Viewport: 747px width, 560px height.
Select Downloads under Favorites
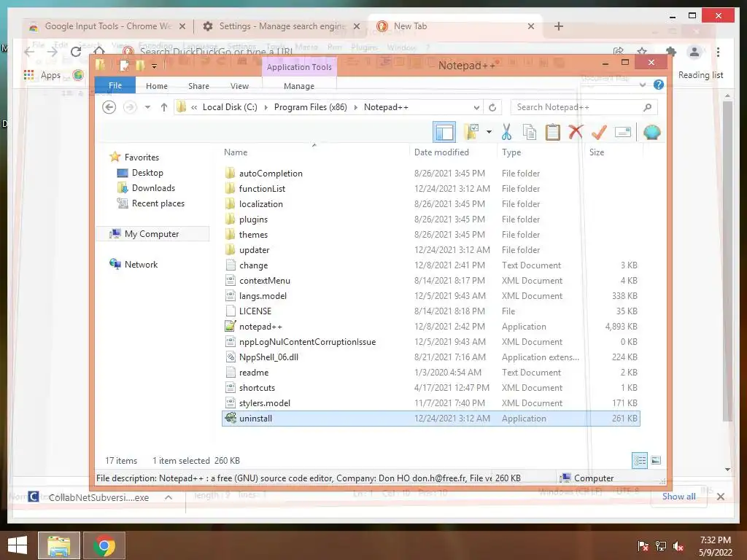pyautogui.click(x=153, y=187)
